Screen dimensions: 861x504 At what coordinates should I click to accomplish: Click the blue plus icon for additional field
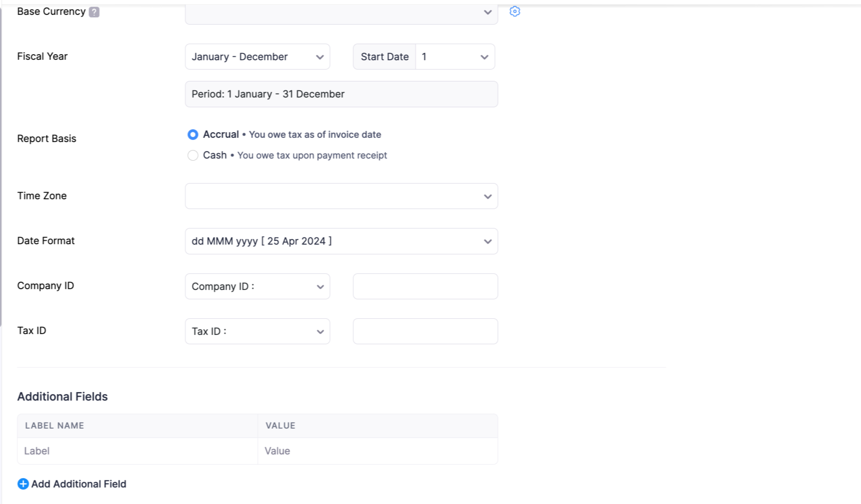pyautogui.click(x=23, y=484)
